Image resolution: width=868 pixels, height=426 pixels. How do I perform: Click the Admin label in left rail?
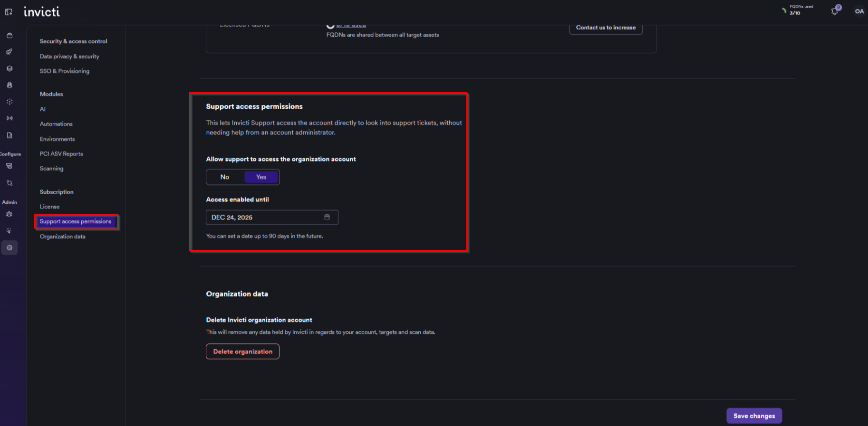coord(10,202)
